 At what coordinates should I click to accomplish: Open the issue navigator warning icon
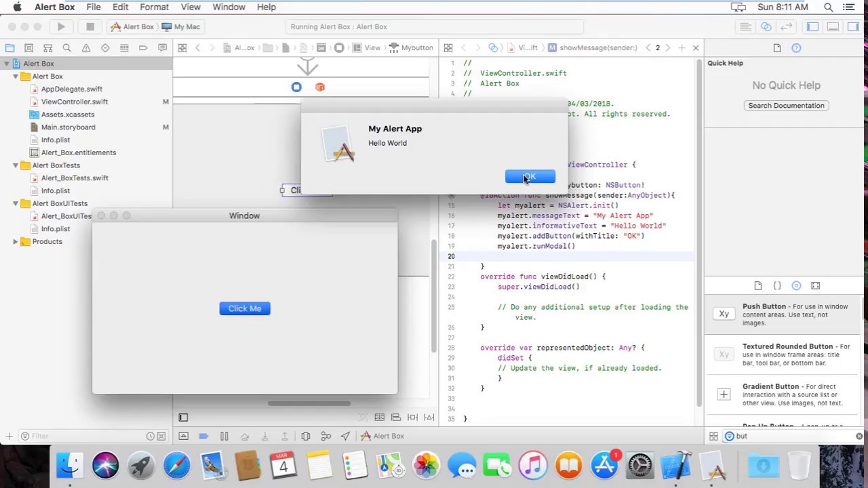[x=85, y=47]
